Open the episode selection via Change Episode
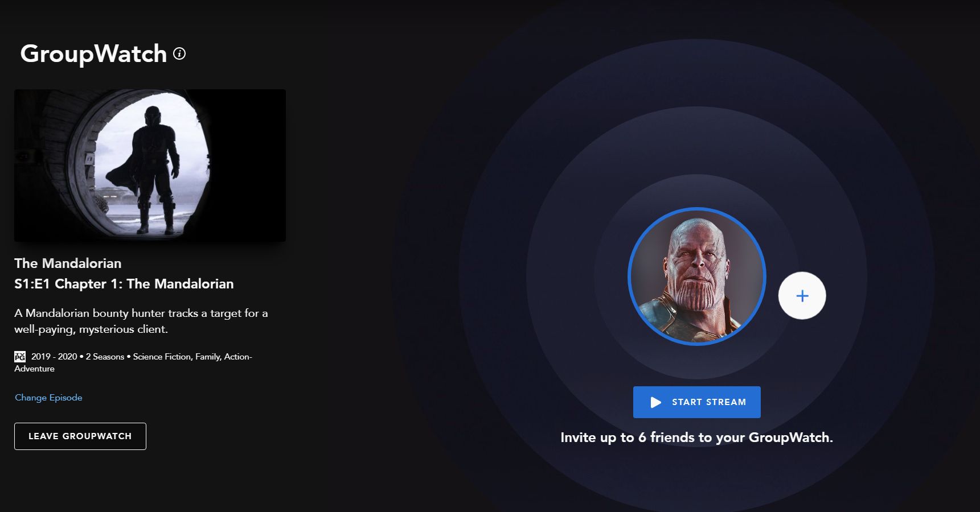The height and width of the screenshot is (512, 980). coord(48,397)
